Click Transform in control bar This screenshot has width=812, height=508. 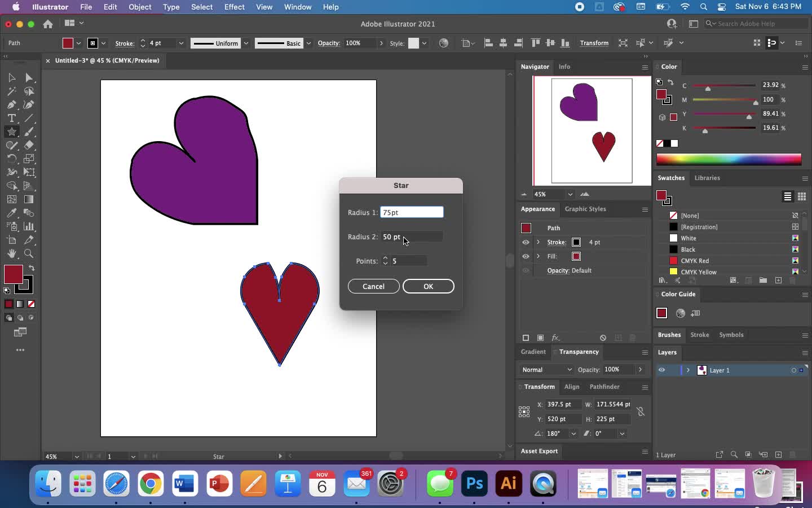[x=594, y=43]
